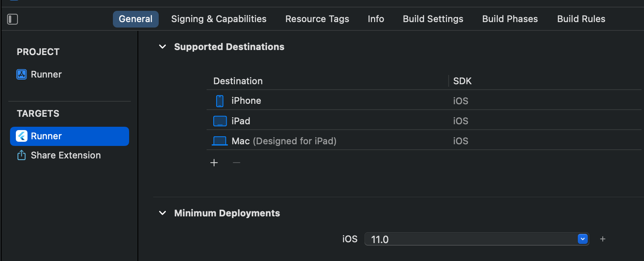Add a new supported destination
Image resolution: width=644 pixels, height=261 pixels.
(214, 163)
